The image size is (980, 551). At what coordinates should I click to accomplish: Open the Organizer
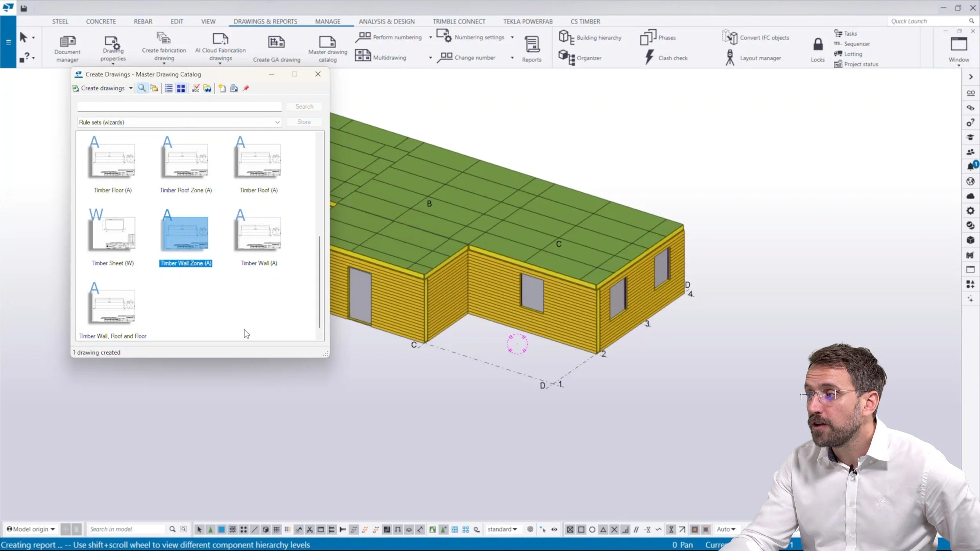pyautogui.click(x=580, y=58)
